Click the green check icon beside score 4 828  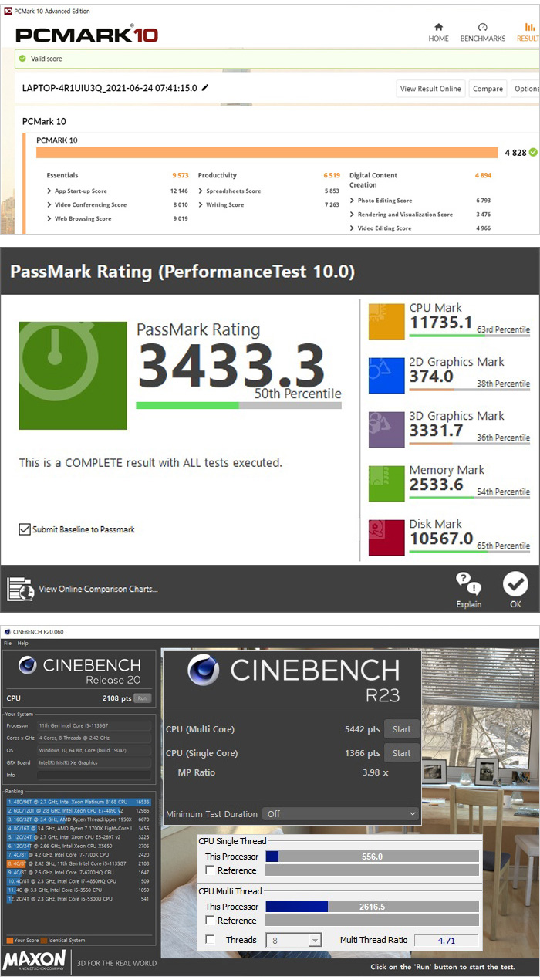[x=533, y=153]
